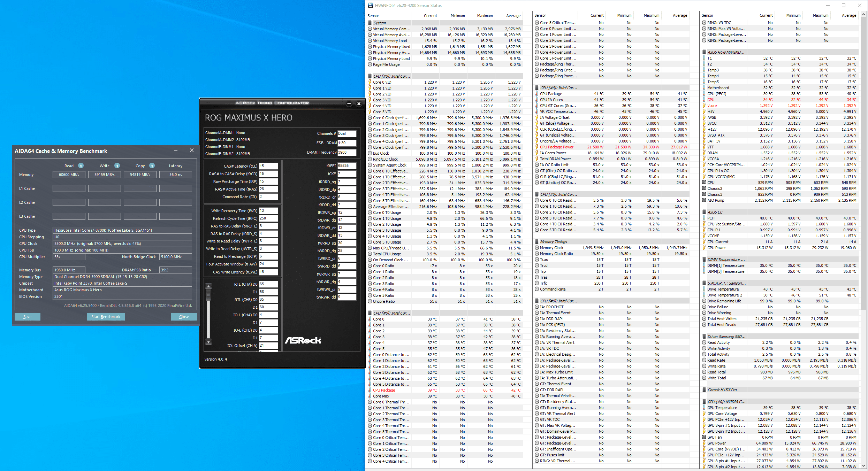Image resolution: width=868 pixels, height=471 pixels.
Task: Click the Vcore voltage icon
Action: pyautogui.click(x=704, y=106)
